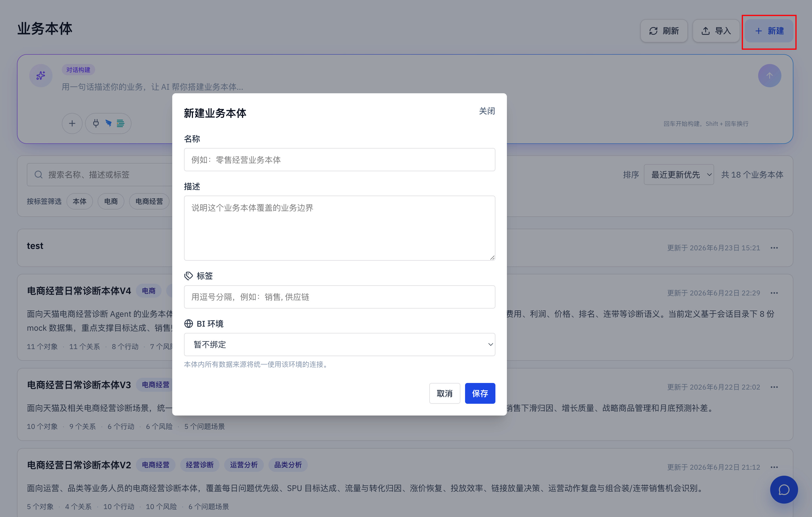The width and height of the screenshot is (812, 517).
Task: Open the plug connector icons pill
Action: pos(108,124)
